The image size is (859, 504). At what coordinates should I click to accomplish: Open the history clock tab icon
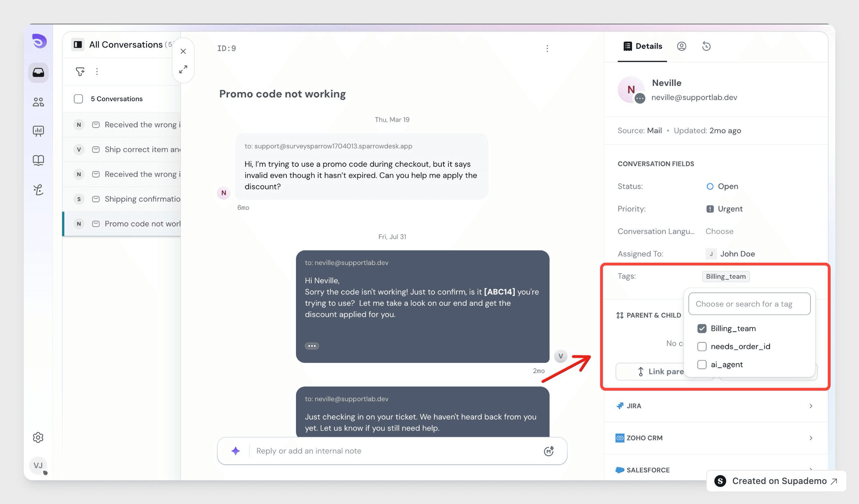[x=707, y=46]
